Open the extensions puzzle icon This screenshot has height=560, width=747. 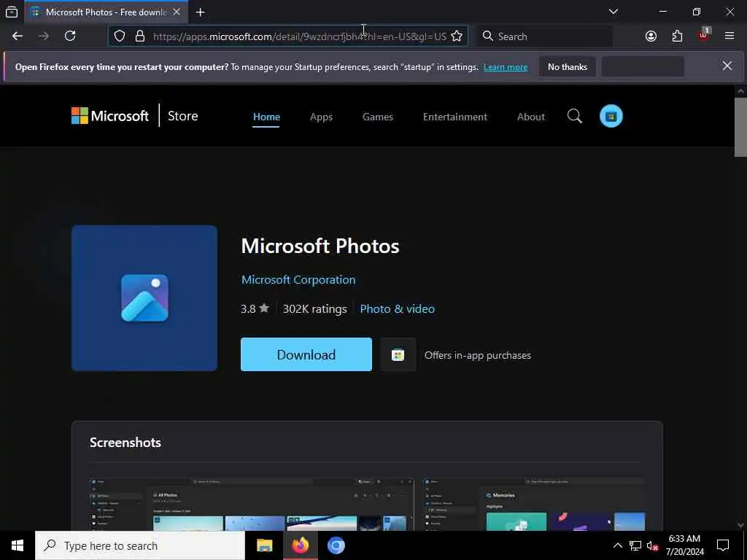coord(677,36)
